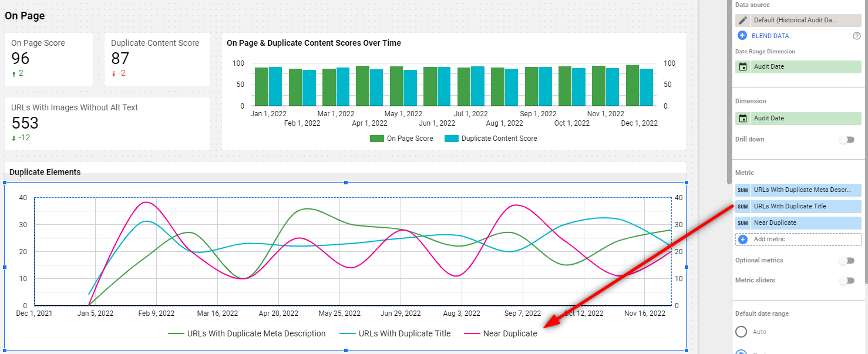The width and height of the screenshot is (868, 354).
Task: Click the bottom-center resize handle of the selected chart
Action: click(346, 350)
